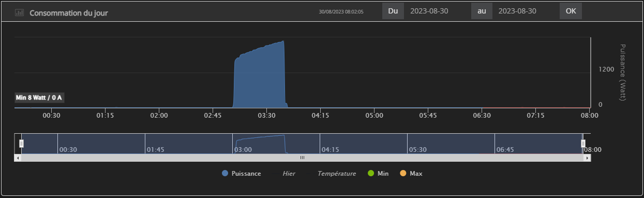Click the timestamp 30/08/2023 08:02:05
Screen dimensions: 644x198
pos(341,11)
